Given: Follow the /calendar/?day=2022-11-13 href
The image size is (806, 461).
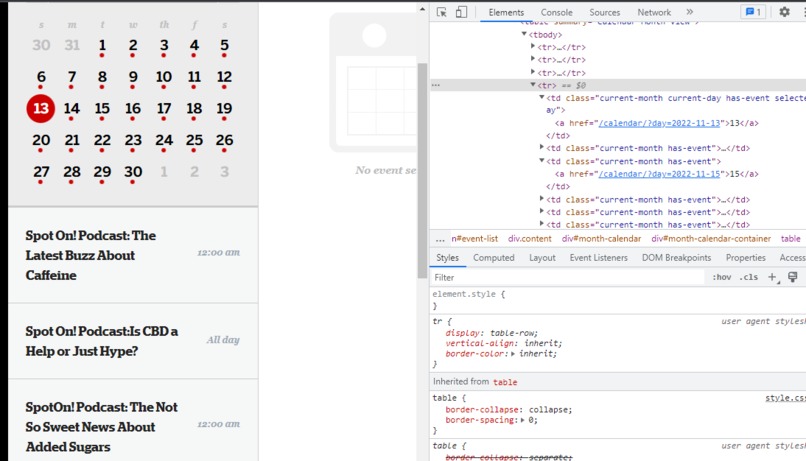Looking at the screenshot, I should click(x=659, y=123).
